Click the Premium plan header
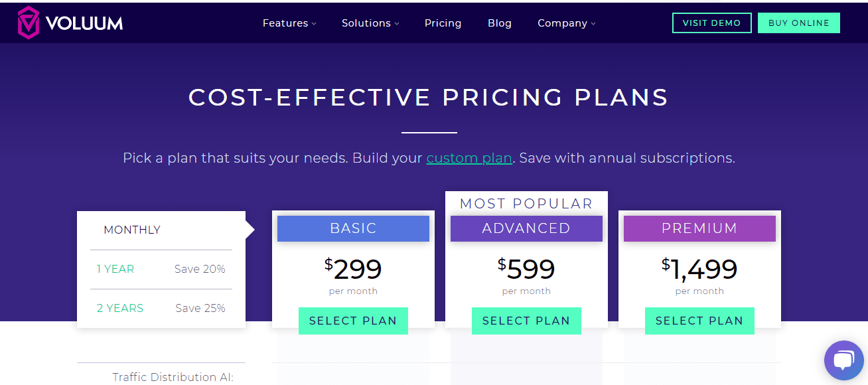Image resolution: width=868 pixels, height=385 pixels. [x=699, y=228]
